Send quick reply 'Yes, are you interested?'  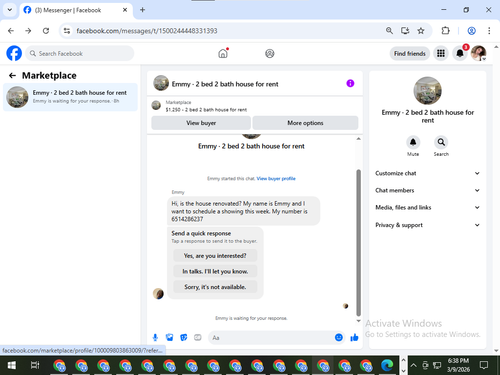(x=215, y=256)
